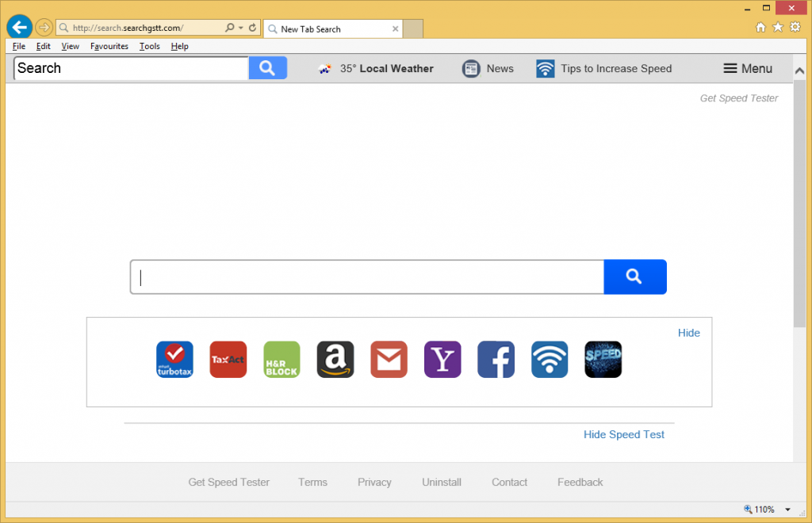
Task: Open the Feedback footer link
Action: coord(580,482)
